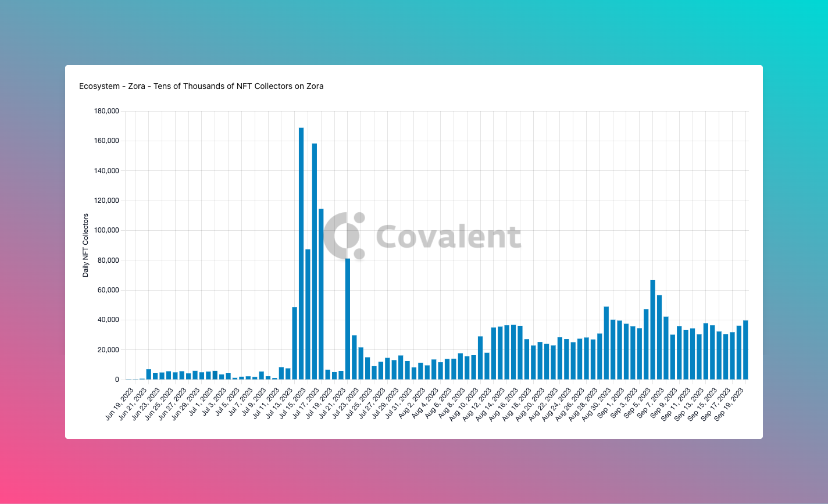Click the 20,000 y-axis tick label
This screenshot has height=504, width=828.
click(x=108, y=350)
